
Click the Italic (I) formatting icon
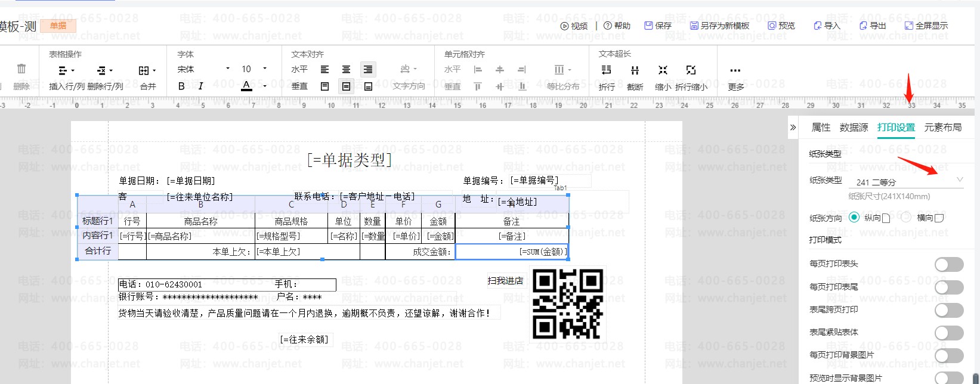click(x=200, y=86)
